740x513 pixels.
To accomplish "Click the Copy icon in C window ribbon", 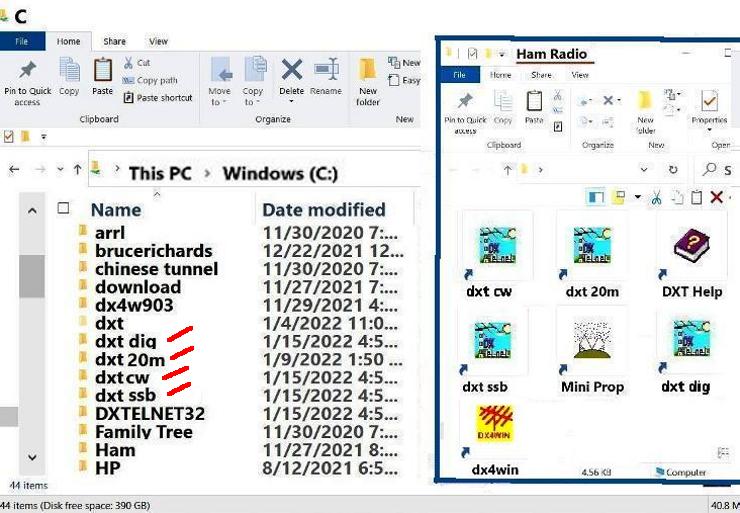I will click(x=69, y=69).
